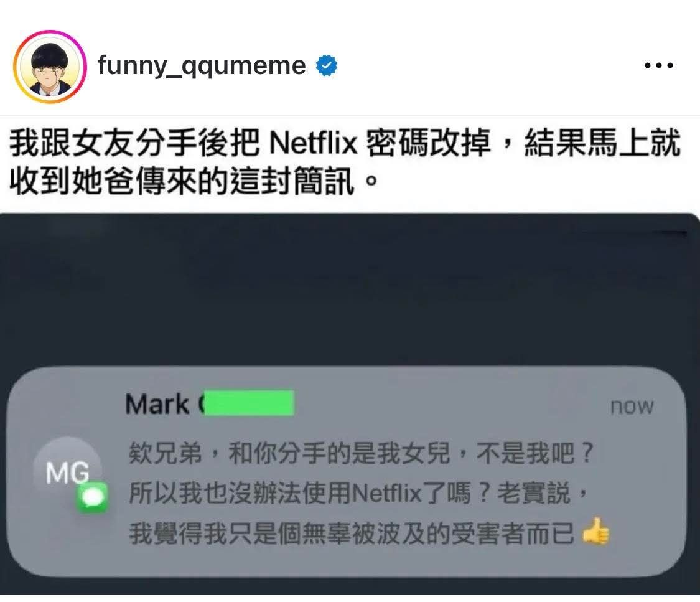Tap the last message line ending 而已
This screenshot has height=602, width=700.
369,533
